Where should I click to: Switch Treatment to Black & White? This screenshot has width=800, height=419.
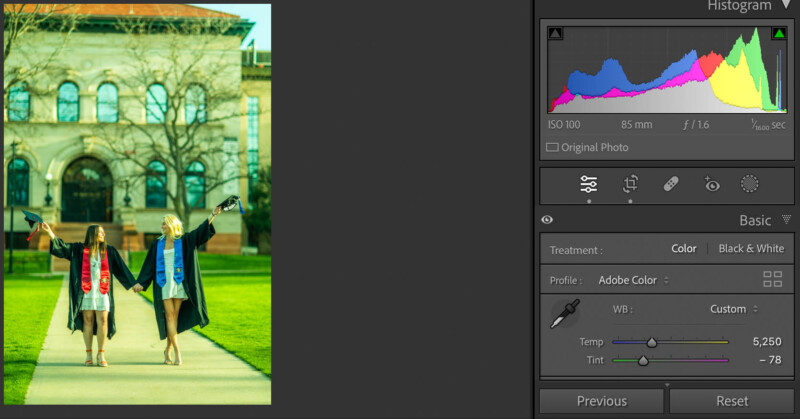(751, 249)
